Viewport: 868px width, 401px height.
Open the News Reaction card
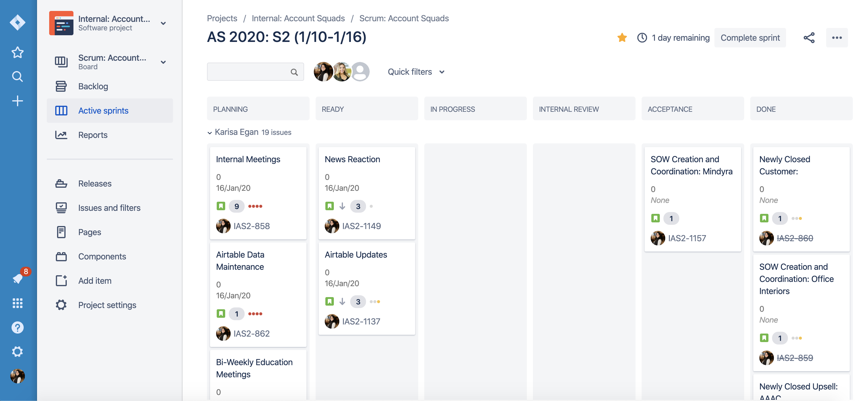coord(367,193)
